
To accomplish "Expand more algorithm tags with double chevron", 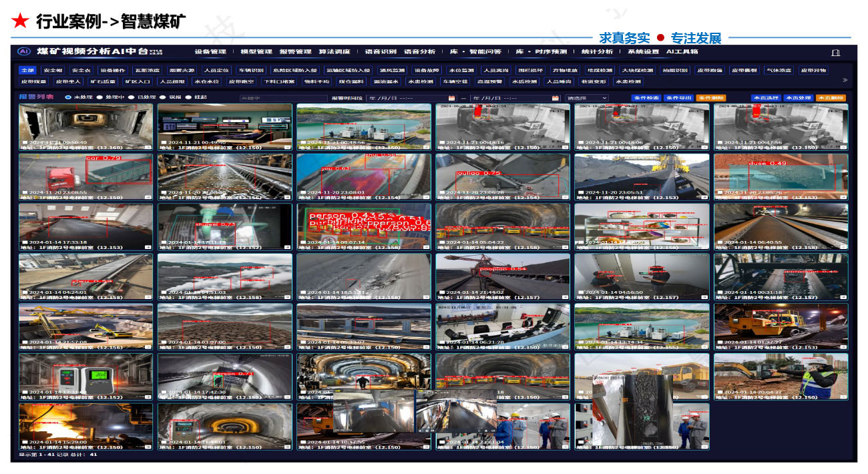I will coord(845,81).
